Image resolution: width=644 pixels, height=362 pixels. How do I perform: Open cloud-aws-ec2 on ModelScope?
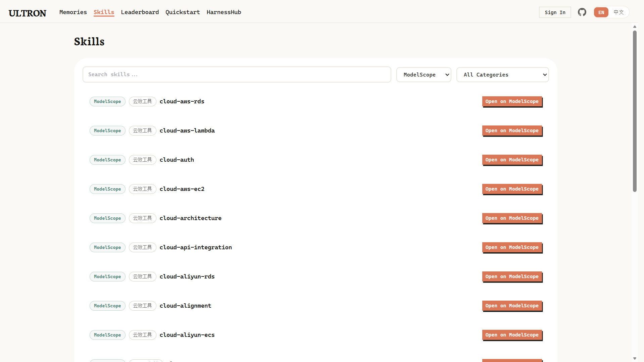pos(512,189)
